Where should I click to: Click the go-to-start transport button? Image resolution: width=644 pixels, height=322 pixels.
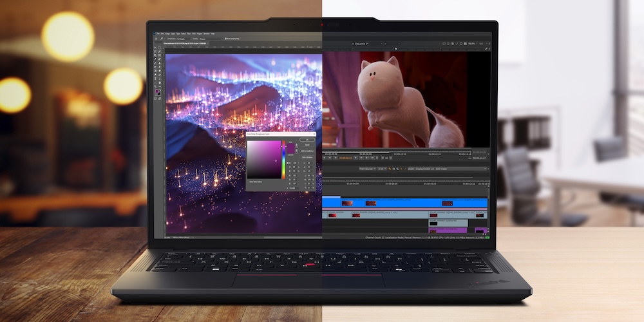pyautogui.click(x=324, y=158)
